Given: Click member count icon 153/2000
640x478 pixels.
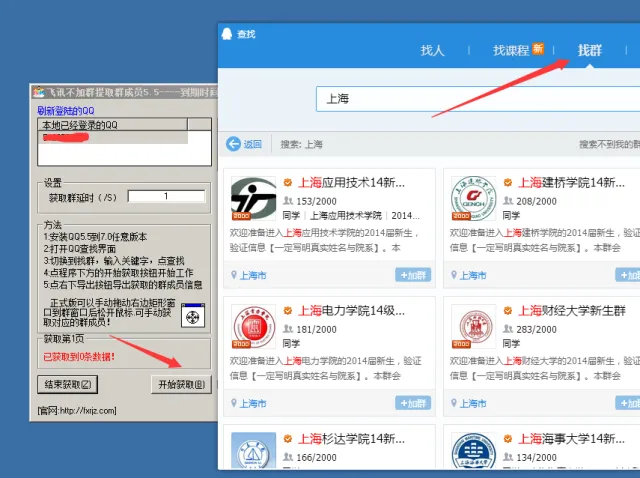Looking at the screenshot, I should coord(288,200).
